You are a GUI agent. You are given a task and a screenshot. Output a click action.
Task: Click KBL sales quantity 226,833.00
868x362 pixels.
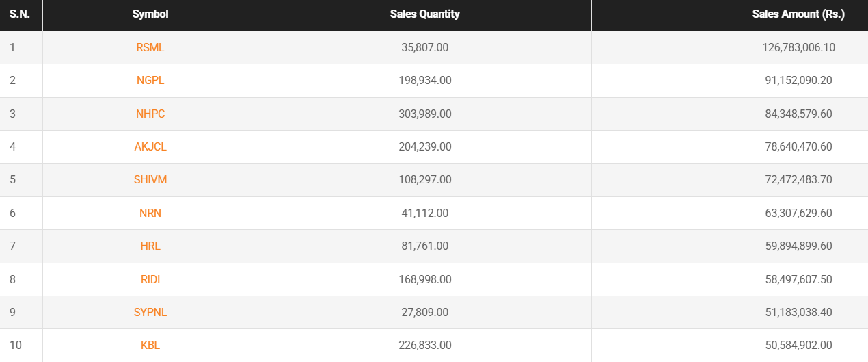pyautogui.click(x=424, y=345)
